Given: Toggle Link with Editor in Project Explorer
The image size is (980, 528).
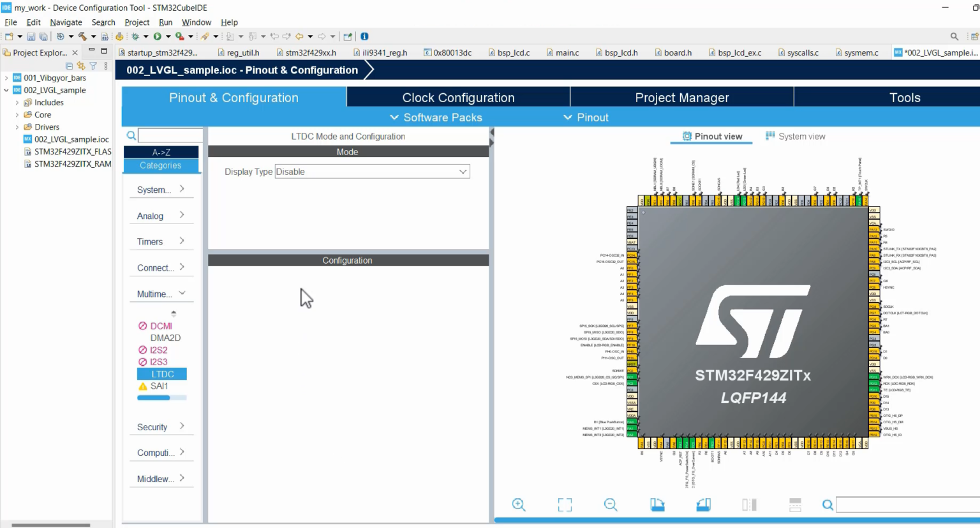Looking at the screenshot, I should click(x=81, y=66).
